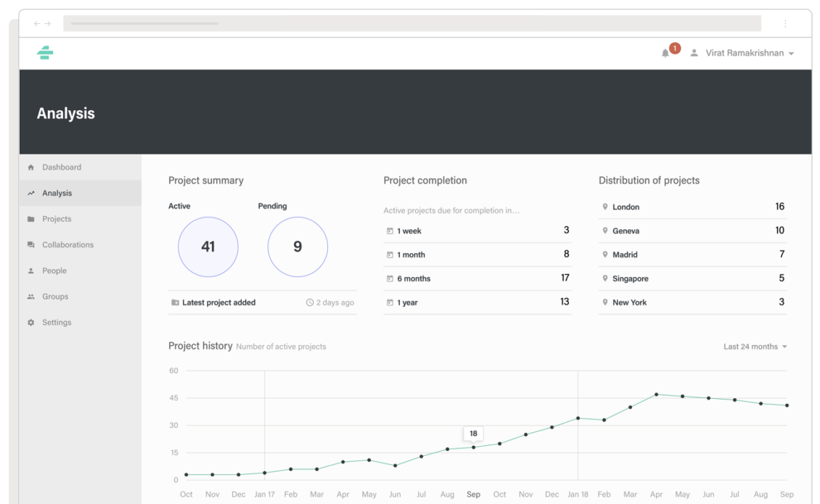Click the September data point tooltip showing 18

click(x=473, y=433)
